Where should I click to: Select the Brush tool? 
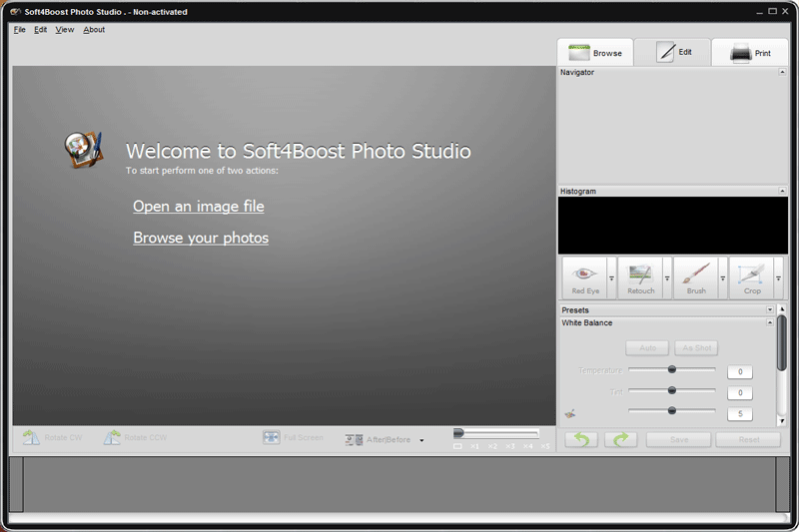point(696,277)
